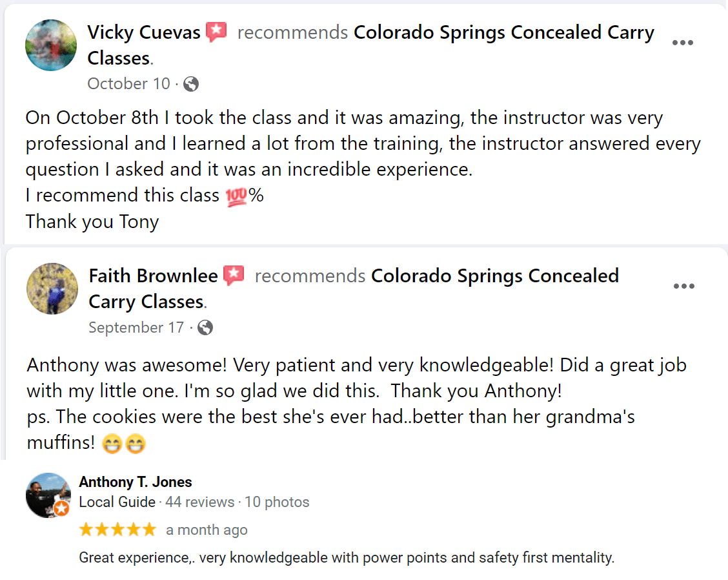The image size is (728, 580).
Task: Click Local Guide 44 reviews info line
Action: [x=194, y=502]
